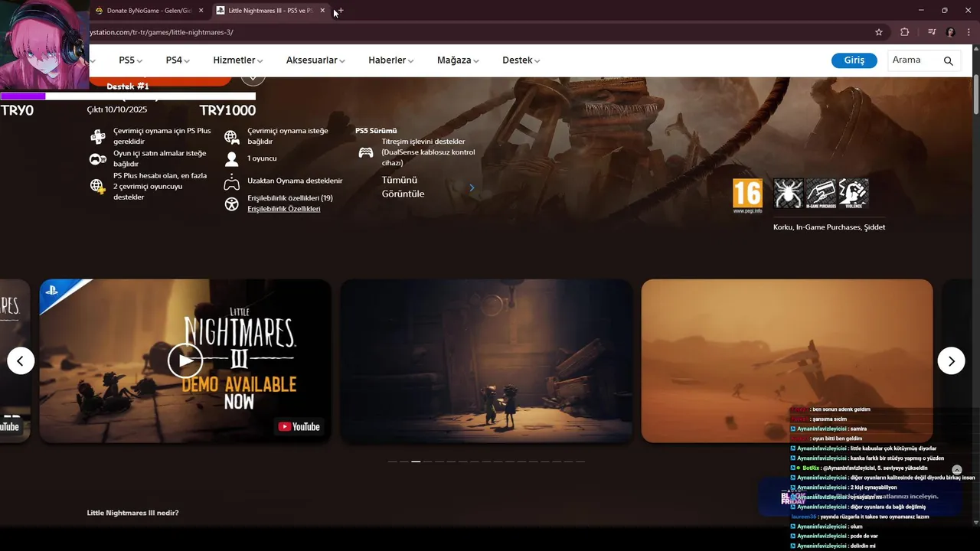The image size is (980, 551).
Task: Click the Destek #1 donation progress bar
Action: [128, 96]
